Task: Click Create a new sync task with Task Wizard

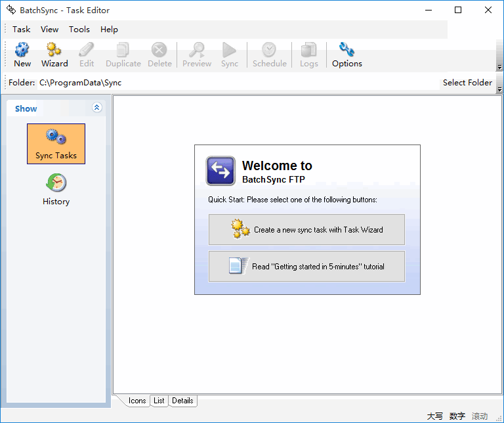Action: [x=306, y=230]
